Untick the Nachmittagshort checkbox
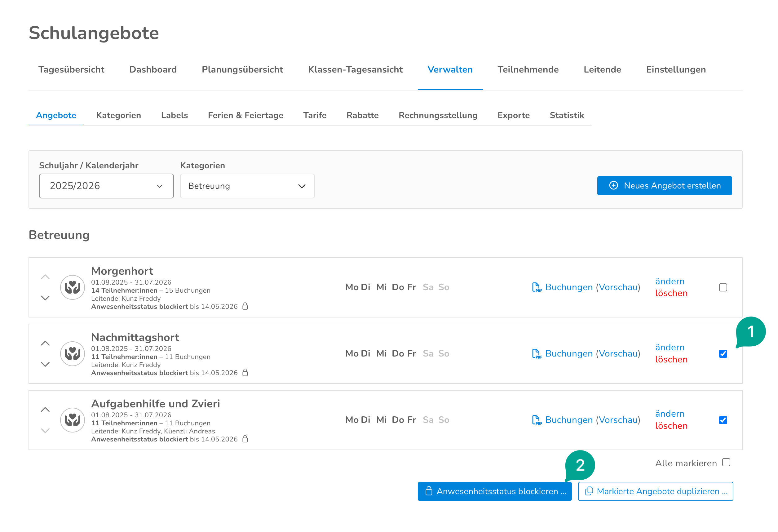 [723, 353]
